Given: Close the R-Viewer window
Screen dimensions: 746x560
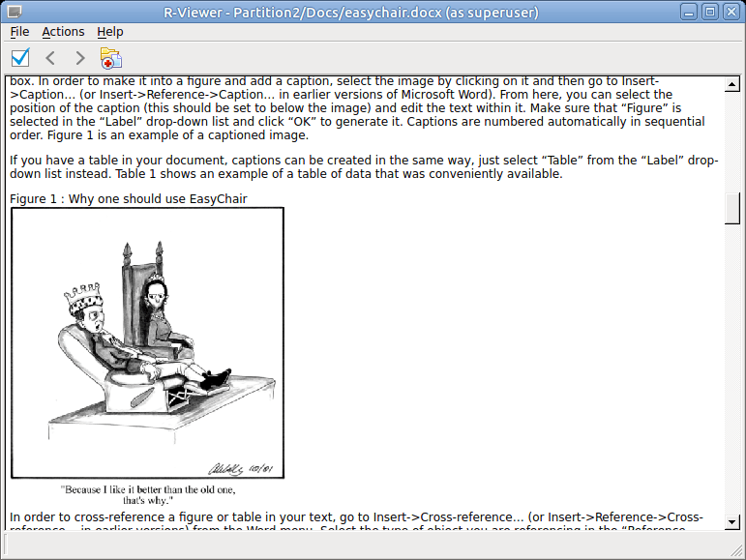Looking at the screenshot, I should (x=731, y=12).
